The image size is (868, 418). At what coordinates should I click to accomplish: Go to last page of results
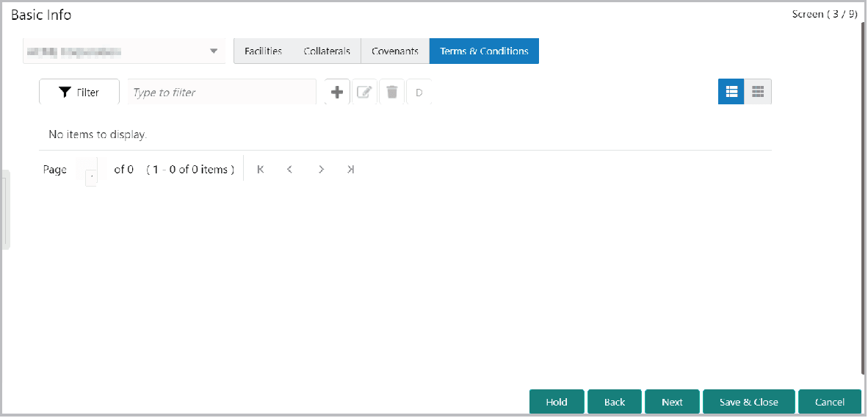coord(350,170)
